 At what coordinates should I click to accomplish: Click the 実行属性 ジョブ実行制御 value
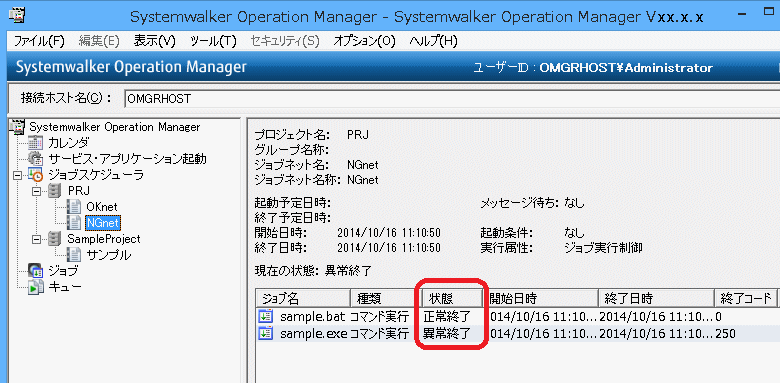tap(603, 248)
